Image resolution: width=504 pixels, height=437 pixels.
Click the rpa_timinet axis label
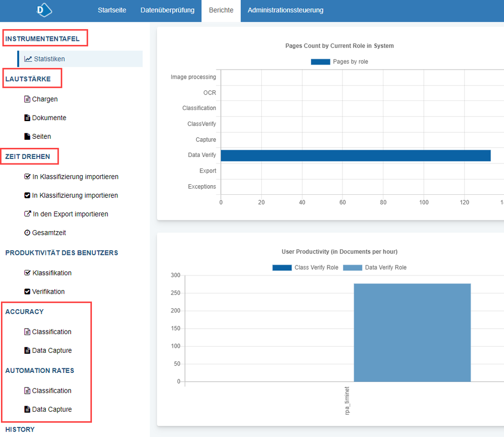pyautogui.click(x=347, y=401)
